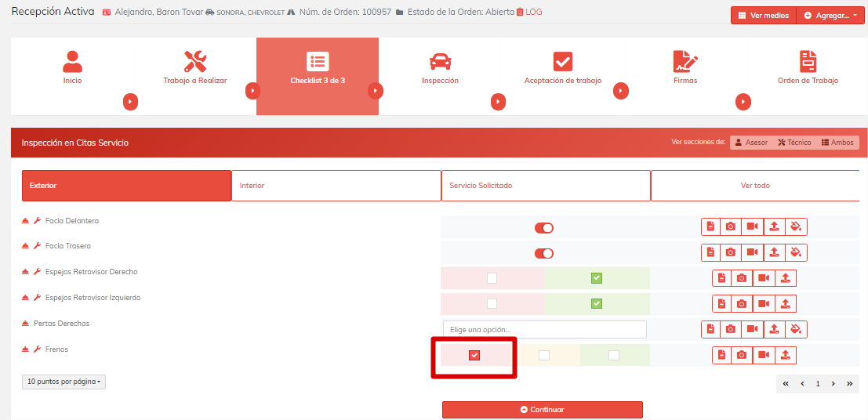This screenshot has width=868, height=420.
Task: Click paint bucket icon for Facia Delantera
Action: click(796, 227)
